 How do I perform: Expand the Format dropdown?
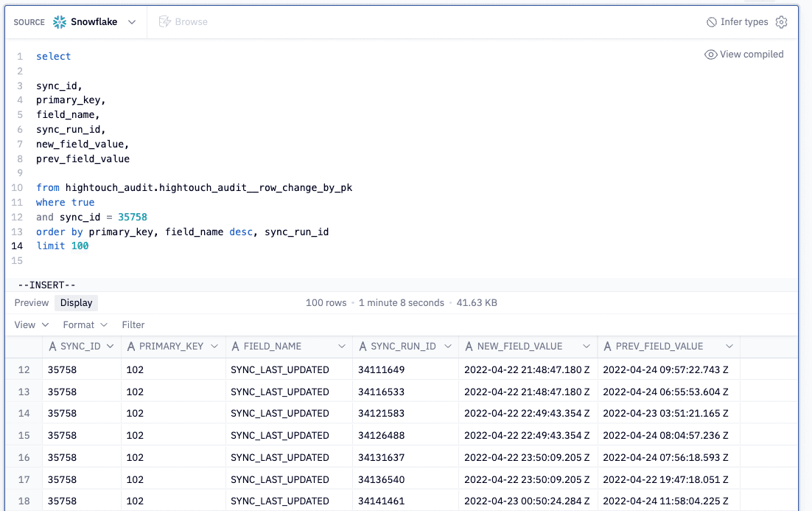click(x=84, y=324)
